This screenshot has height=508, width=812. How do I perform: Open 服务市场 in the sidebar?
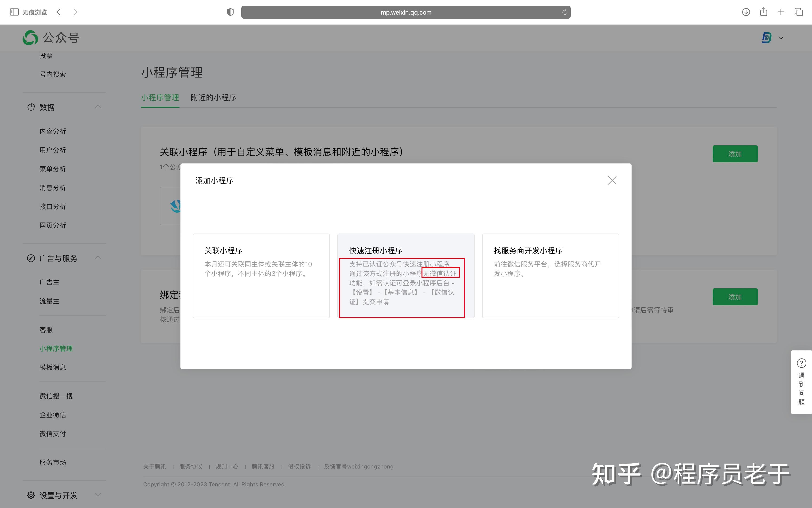(53, 462)
